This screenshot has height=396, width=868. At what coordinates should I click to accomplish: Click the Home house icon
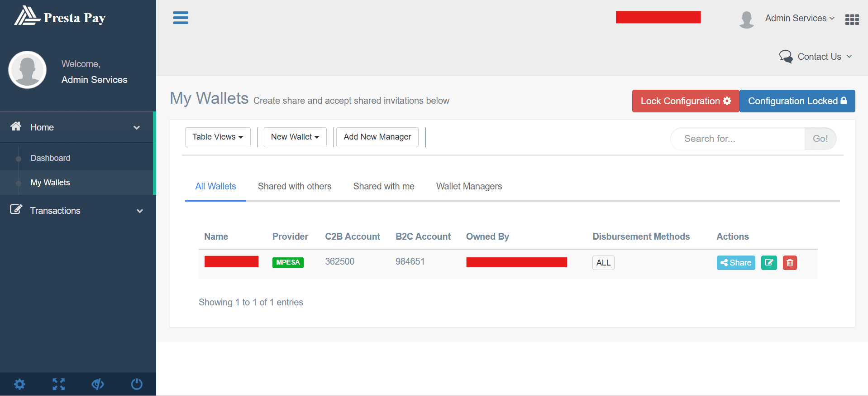[16, 126]
